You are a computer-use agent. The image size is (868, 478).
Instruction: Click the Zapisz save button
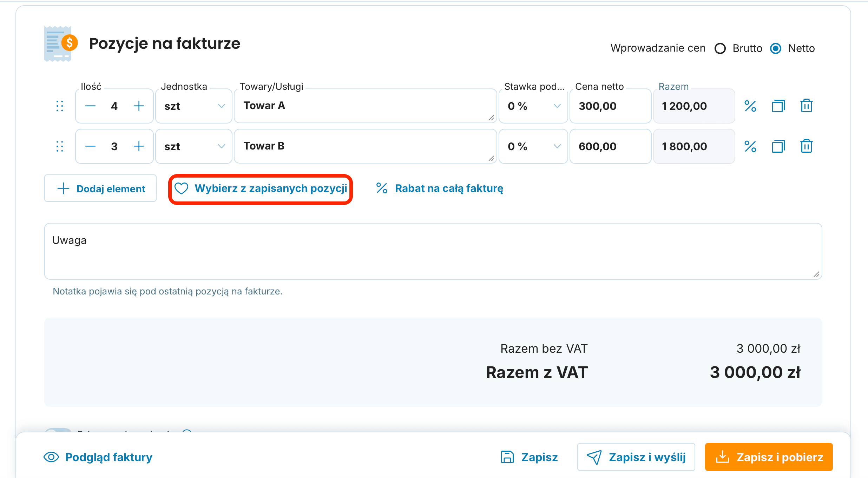click(529, 457)
